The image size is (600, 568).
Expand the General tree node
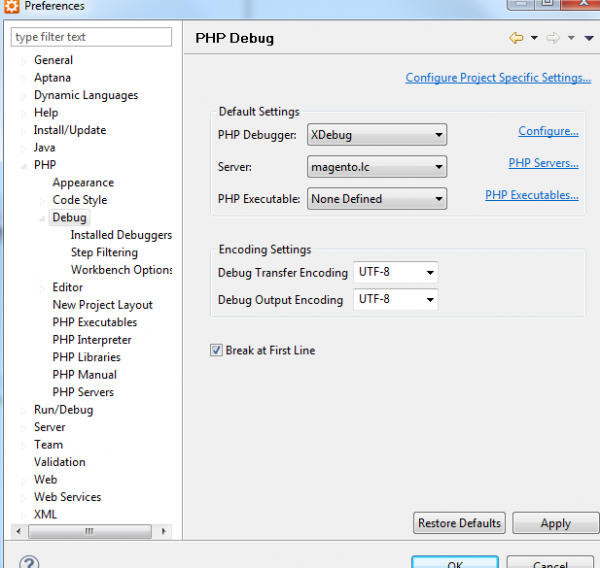(24, 60)
